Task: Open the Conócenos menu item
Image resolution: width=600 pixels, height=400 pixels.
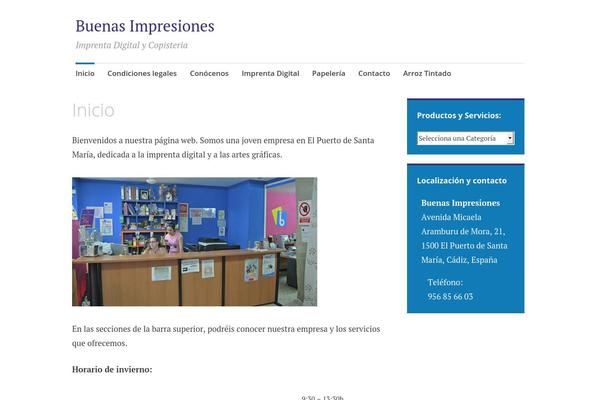Action: [x=209, y=73]
